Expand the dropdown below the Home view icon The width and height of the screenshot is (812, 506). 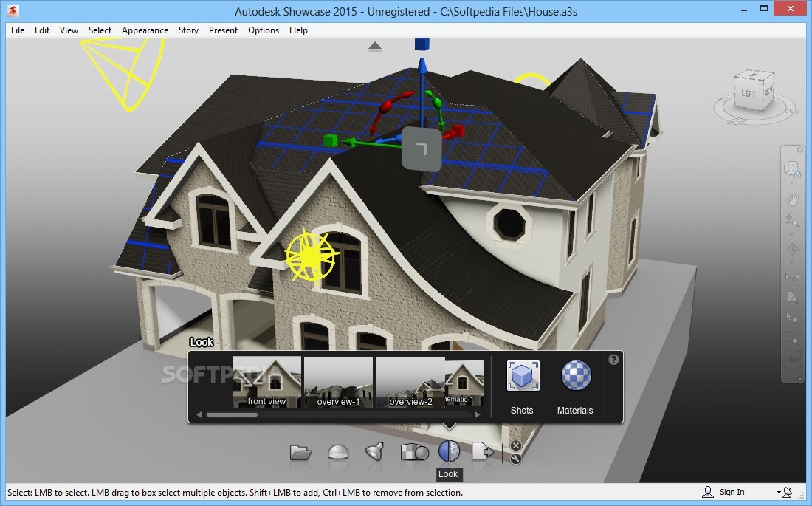pos(792,183)
